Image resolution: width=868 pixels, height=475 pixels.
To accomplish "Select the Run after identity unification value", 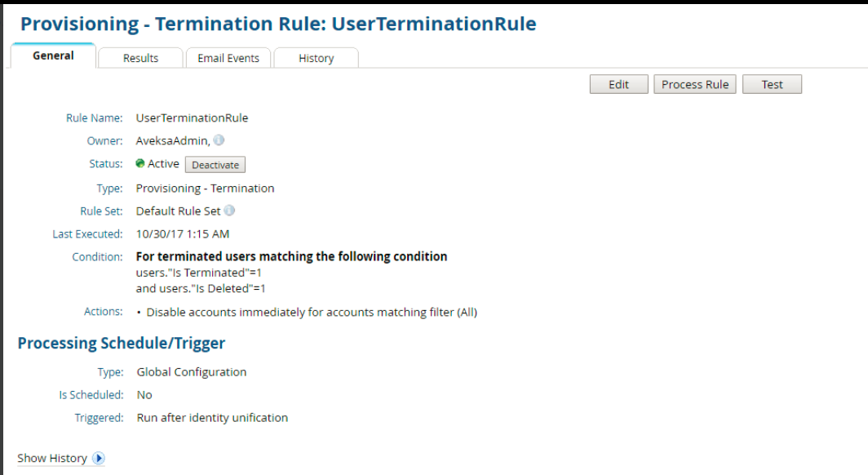I will [x=212, y=417].
